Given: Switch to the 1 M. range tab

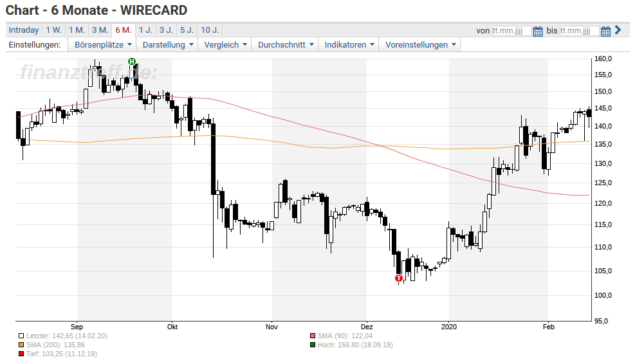Looking at the screenshot, I should click(77, 30).
